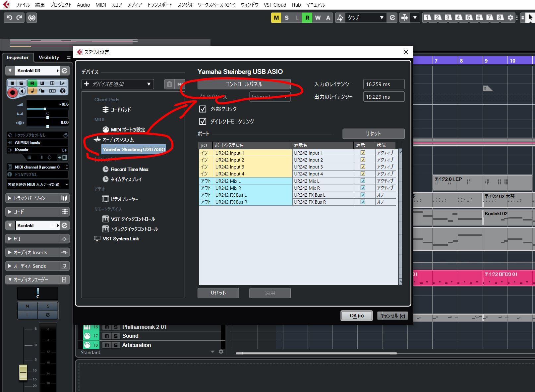Click the reset icon beside the trash
The height and width of the screenshot is (392, 535).
tap(180, 84)
